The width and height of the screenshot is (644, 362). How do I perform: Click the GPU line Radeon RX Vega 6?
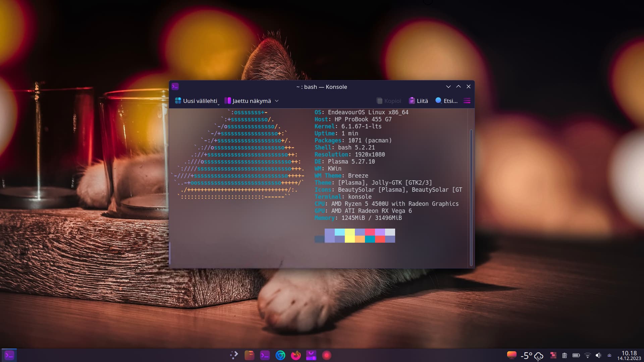(363, 211)
